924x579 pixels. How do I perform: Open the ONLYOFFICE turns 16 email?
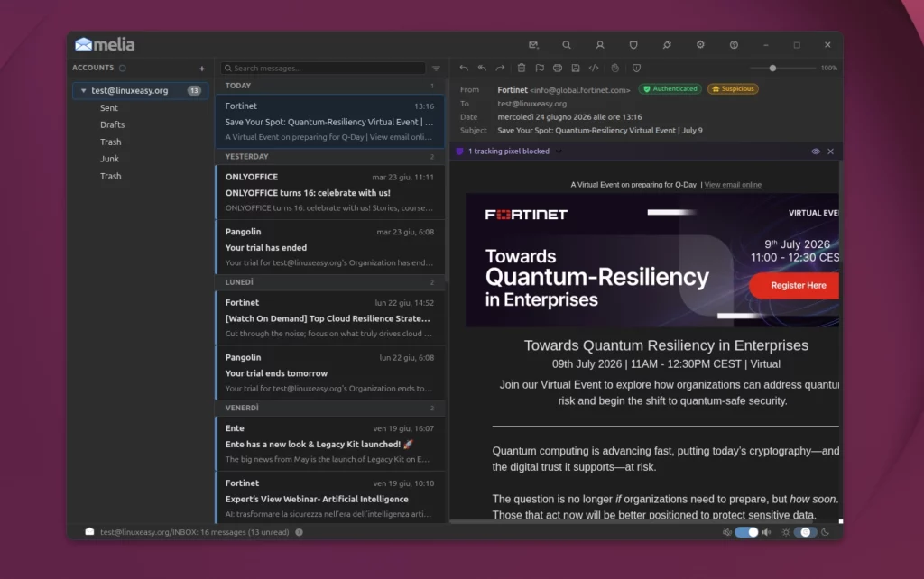point(329,192)
